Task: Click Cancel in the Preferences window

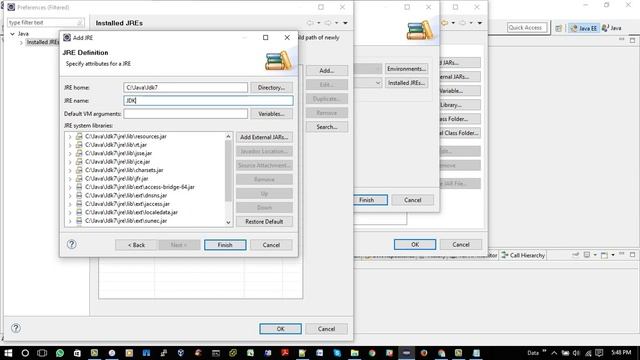Action: (327, 329)
